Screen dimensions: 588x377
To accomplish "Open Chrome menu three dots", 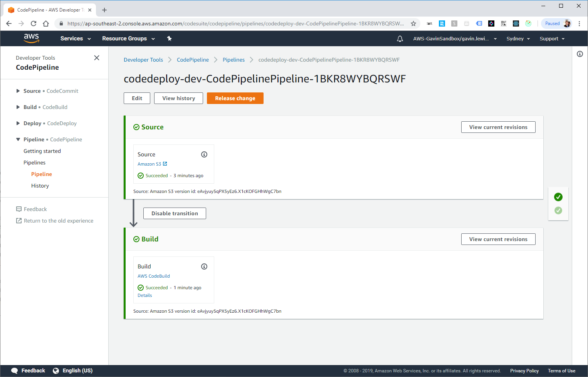I will coord(579,23).
